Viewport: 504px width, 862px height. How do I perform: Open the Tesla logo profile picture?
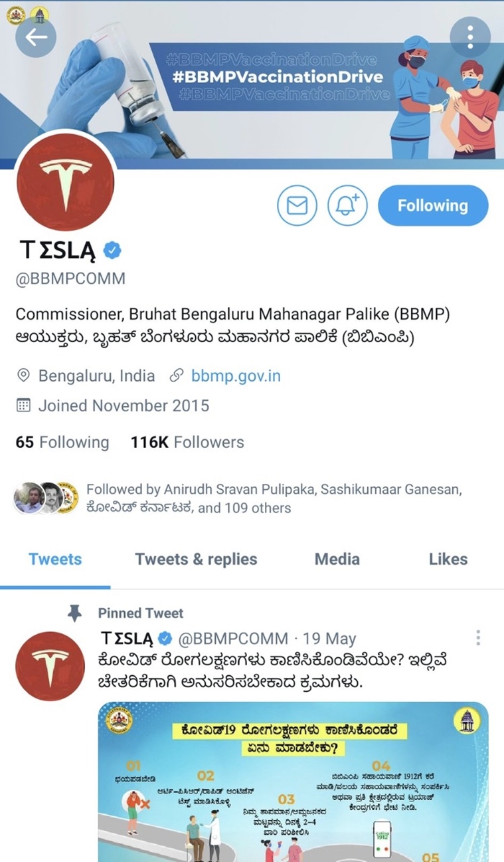pos(64,183)
